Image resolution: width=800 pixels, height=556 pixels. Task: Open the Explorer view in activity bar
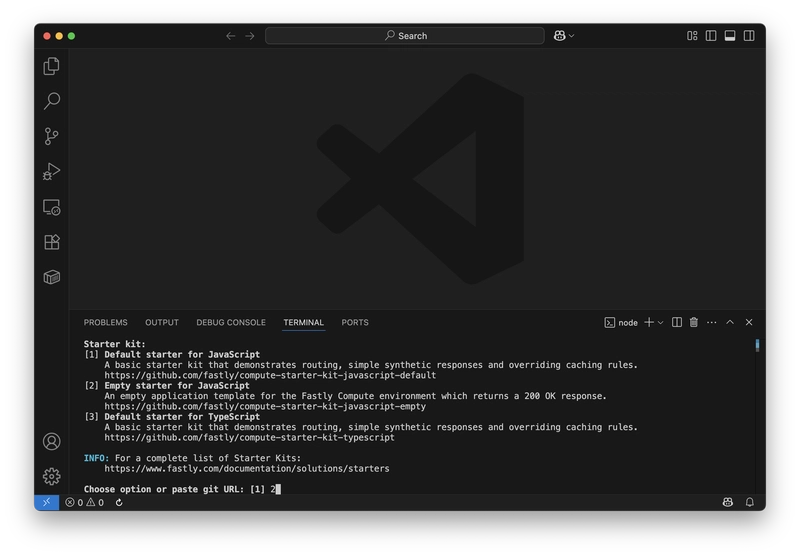pyautogui.click(x=52, y=66)
